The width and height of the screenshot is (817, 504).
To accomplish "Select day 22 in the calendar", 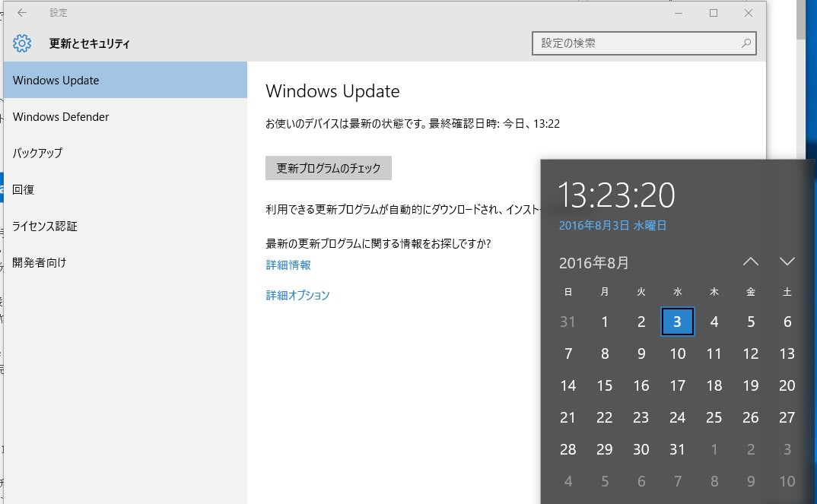I will pos(605,417).
